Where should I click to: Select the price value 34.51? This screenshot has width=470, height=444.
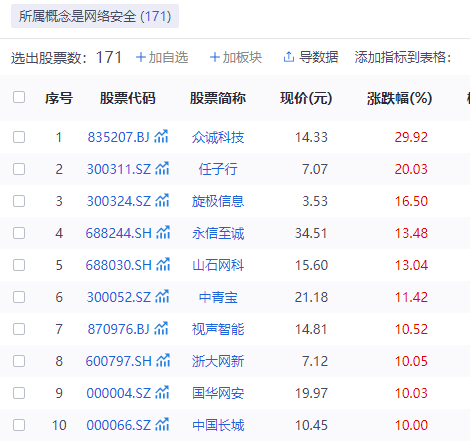[x=311, y=233]
